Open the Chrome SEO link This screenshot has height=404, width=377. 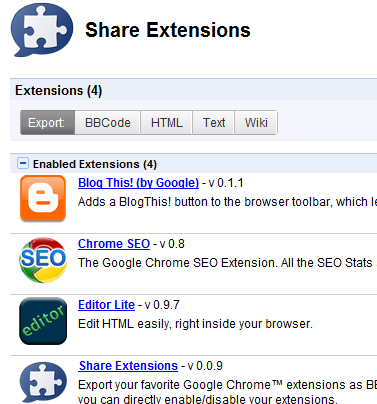pos(114,244)
